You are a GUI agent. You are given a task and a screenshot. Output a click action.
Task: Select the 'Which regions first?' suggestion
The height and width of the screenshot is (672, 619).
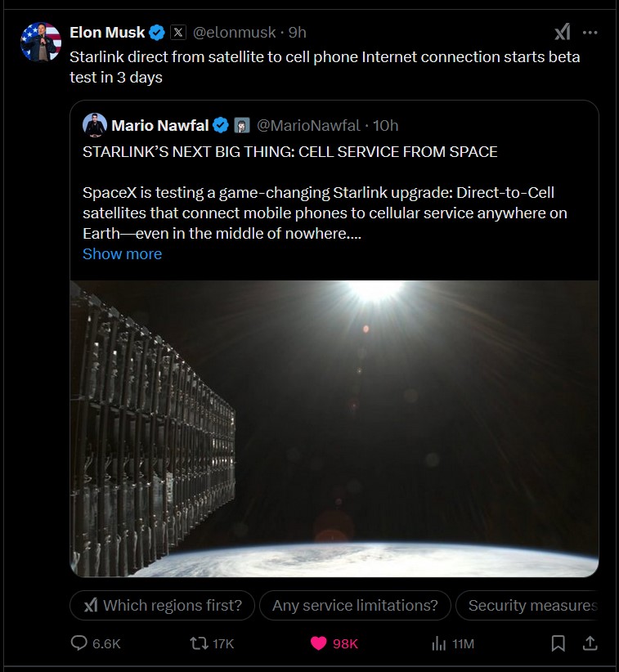161,606
